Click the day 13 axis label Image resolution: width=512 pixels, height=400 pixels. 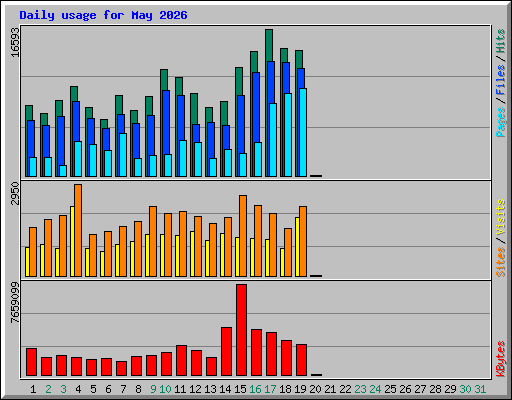(x=210, y=389)
